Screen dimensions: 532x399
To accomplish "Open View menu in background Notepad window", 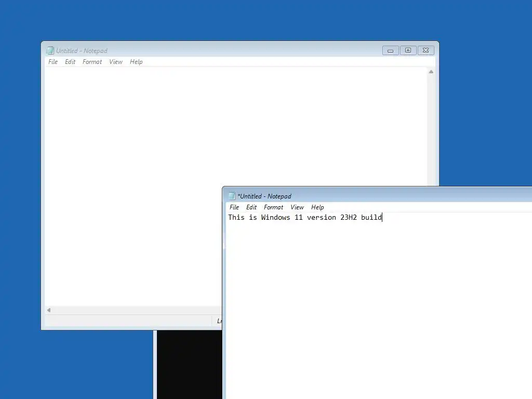I will point(116,62).
